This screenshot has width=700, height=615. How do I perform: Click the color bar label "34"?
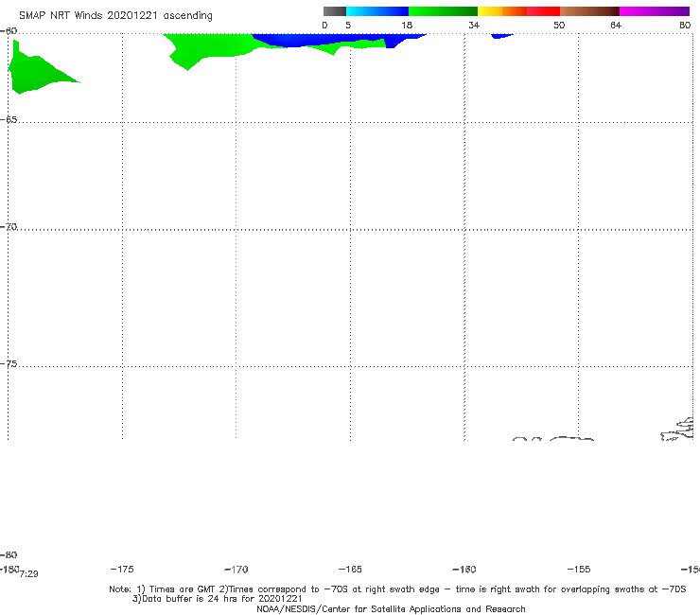pyautogui.click(x=474, y=26)
